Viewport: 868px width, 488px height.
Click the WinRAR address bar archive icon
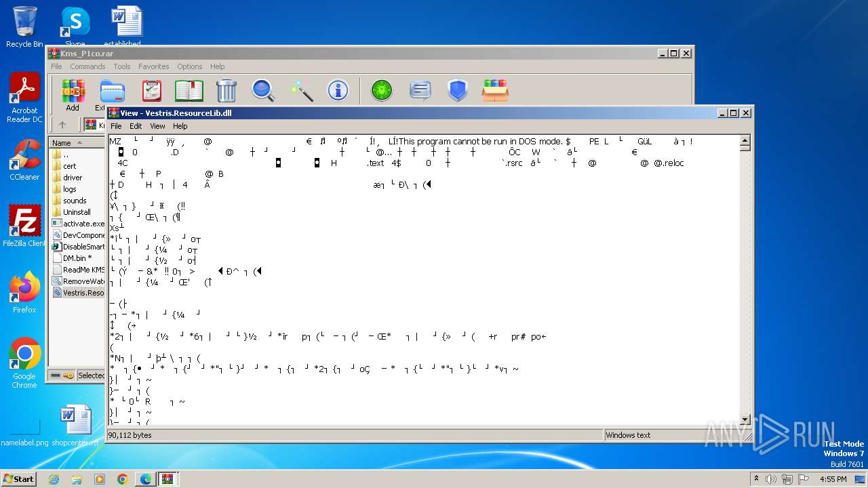[91, 125]
